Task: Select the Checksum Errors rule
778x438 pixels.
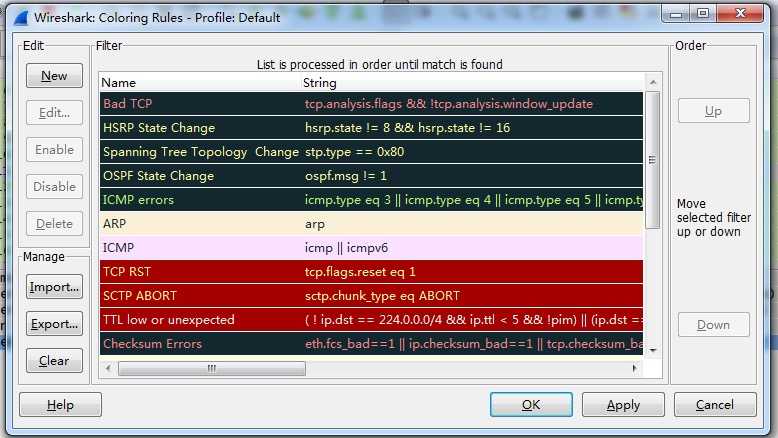Action: click(x=371, y=344)
